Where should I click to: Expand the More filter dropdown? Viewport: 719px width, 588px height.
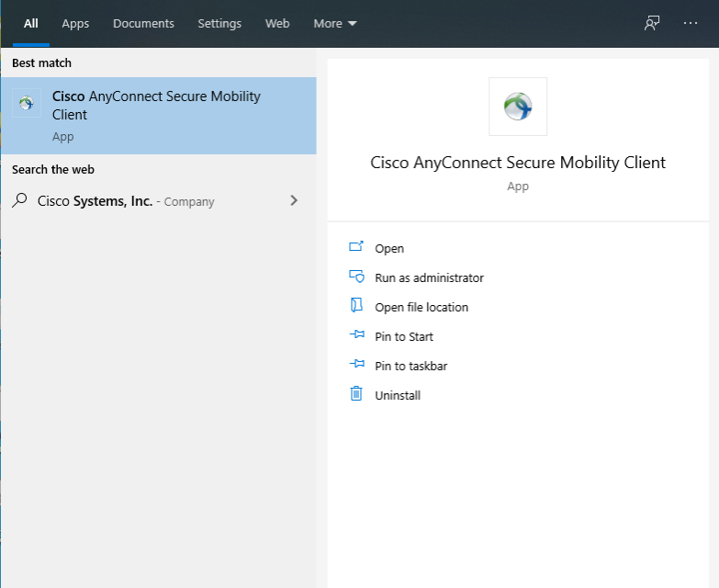pyautogui.click(x=335, y=24)
